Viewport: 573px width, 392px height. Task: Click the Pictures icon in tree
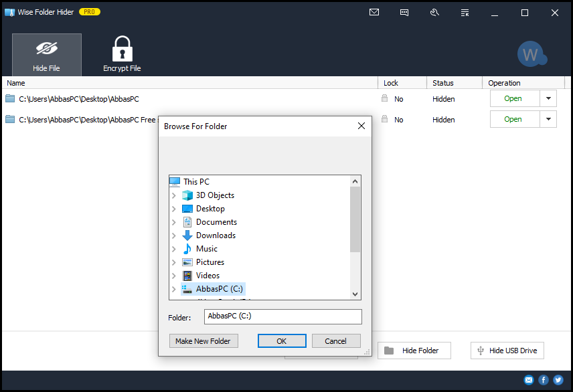[x=187, y=262]
